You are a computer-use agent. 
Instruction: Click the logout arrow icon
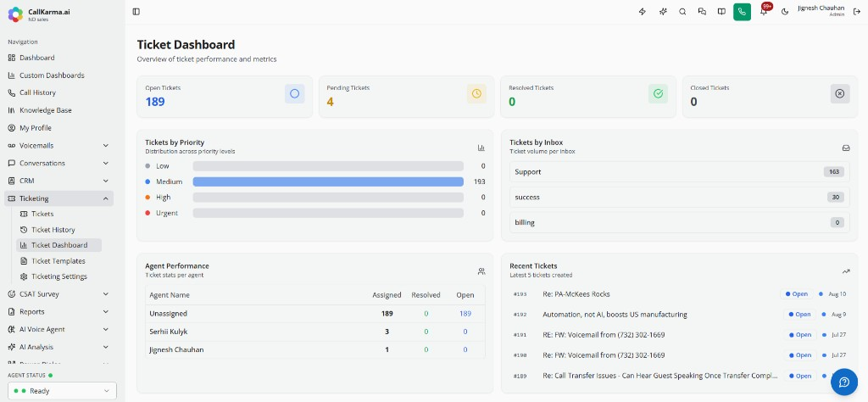857,12
